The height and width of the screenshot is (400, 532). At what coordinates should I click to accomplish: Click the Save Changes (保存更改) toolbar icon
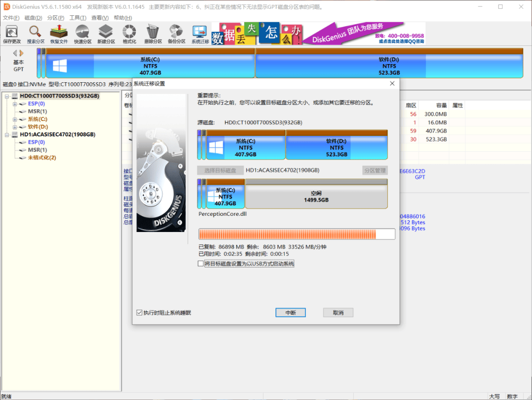point(12,34)
